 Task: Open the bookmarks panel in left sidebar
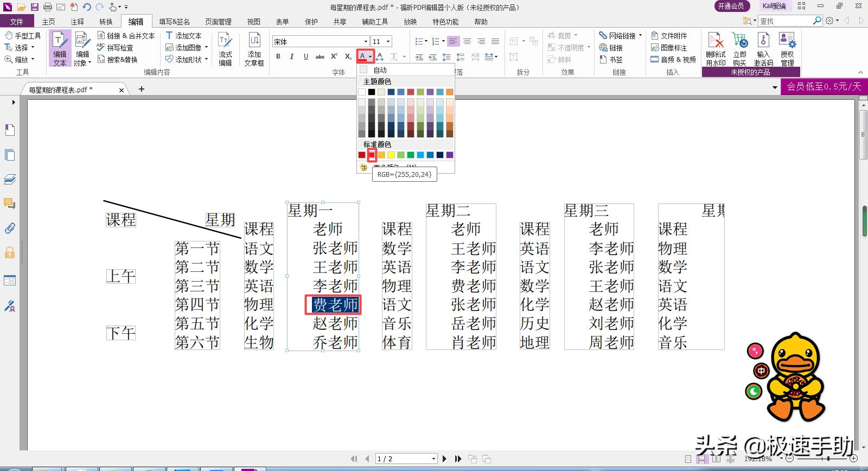click(x=10, y=130)
